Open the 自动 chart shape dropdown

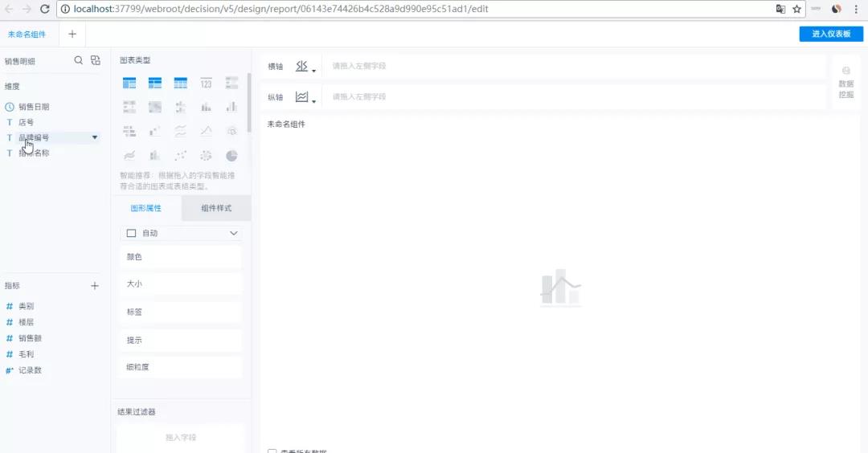point(182,233)
